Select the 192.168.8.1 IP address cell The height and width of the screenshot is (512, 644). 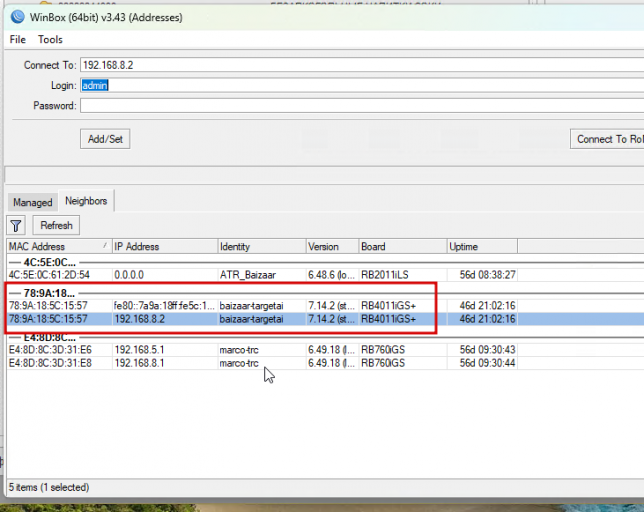(x=139, y=363)
